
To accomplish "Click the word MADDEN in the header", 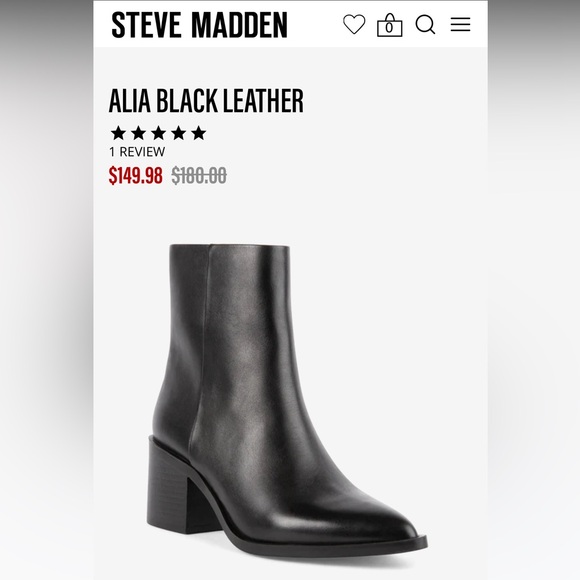I will 239,25.
